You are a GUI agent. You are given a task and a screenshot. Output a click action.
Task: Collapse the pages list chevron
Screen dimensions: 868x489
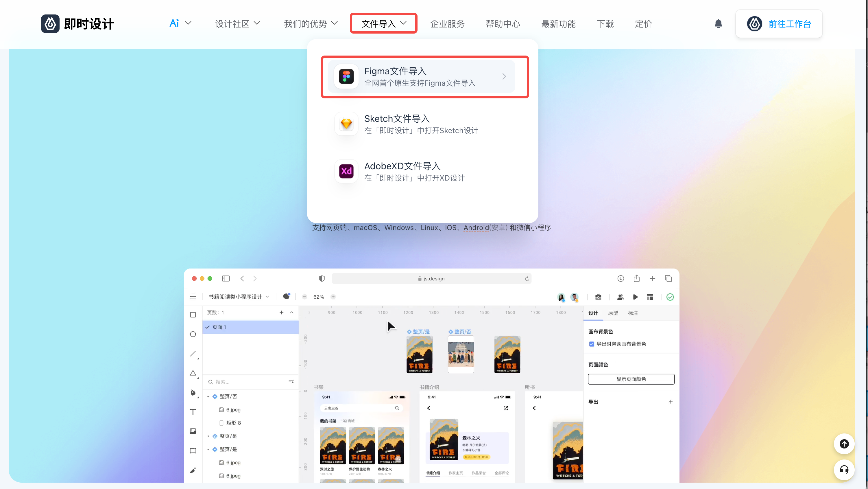[292, 312]
